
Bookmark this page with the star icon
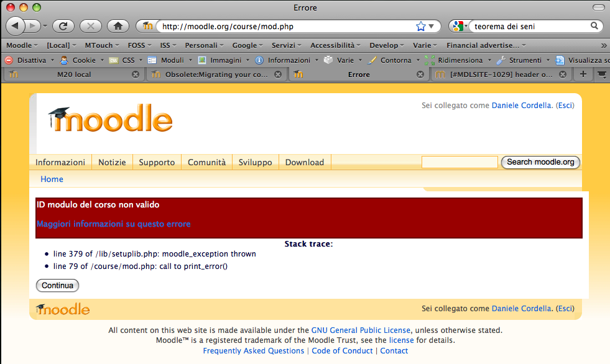[420, 27]
